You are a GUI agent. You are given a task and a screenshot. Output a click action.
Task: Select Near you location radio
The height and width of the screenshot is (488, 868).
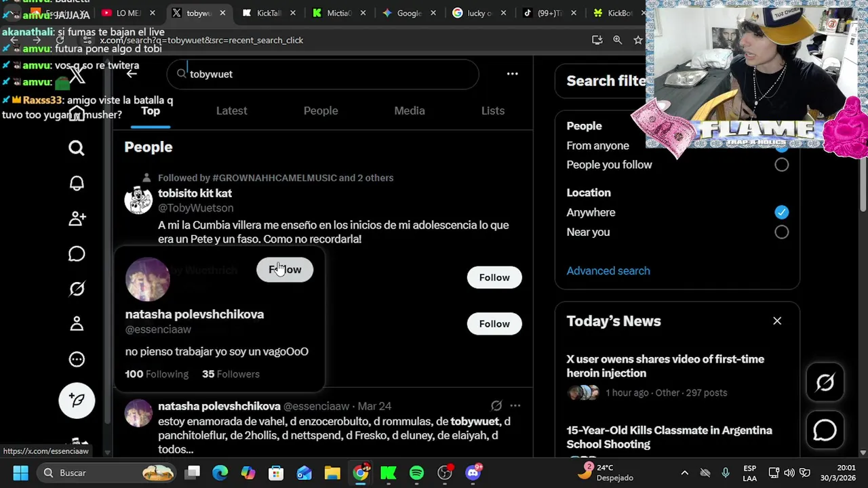[x=782, y=232]
